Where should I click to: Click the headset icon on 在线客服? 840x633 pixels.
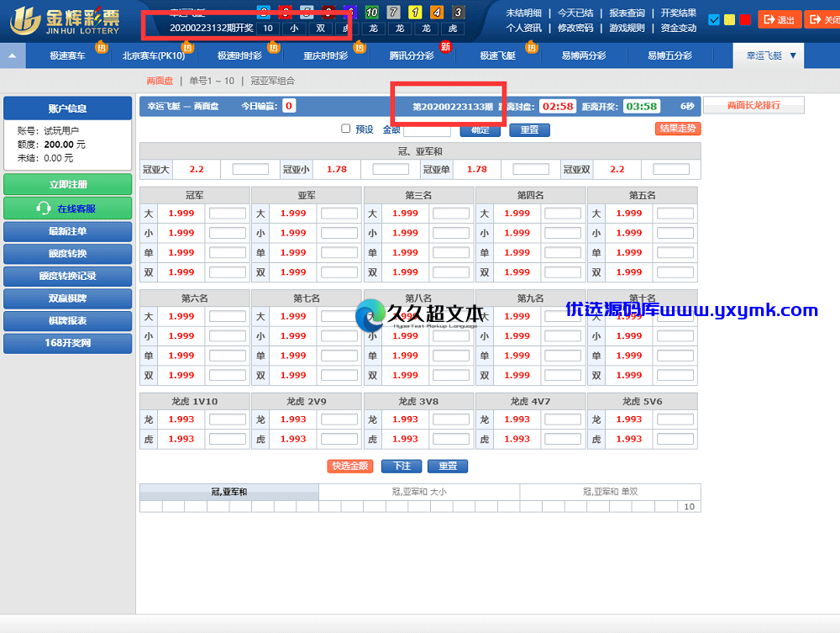[44, 208]
